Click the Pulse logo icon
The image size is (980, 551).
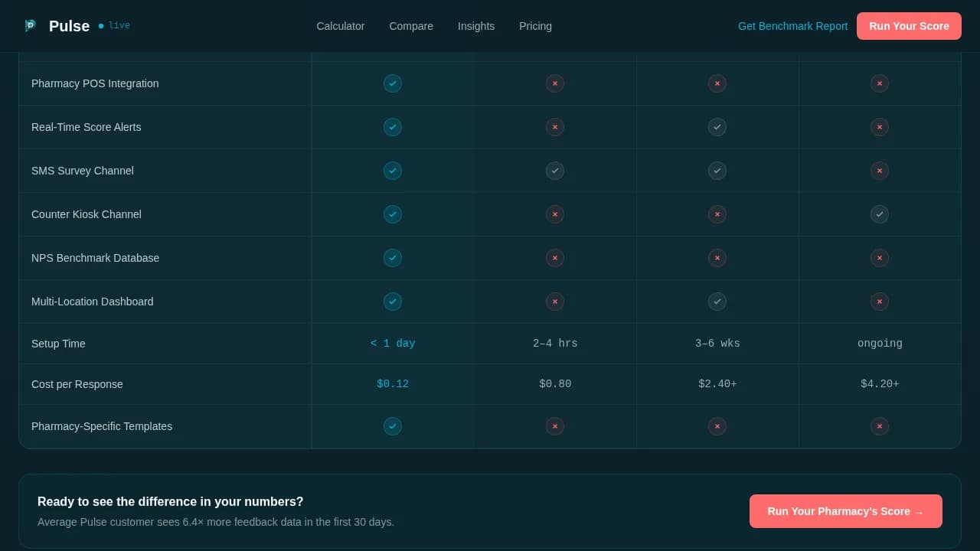[x=30, y=25]
